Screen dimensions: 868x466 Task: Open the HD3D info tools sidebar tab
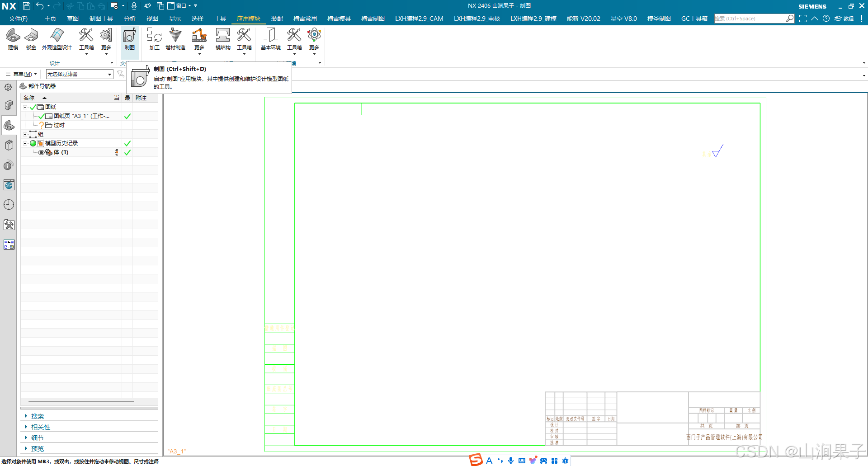9,165
